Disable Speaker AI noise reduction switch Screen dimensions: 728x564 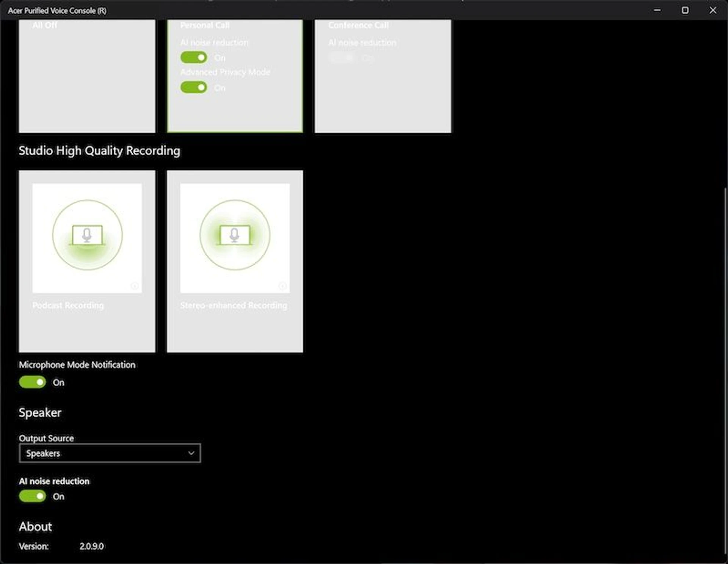(x=33, y=496)
